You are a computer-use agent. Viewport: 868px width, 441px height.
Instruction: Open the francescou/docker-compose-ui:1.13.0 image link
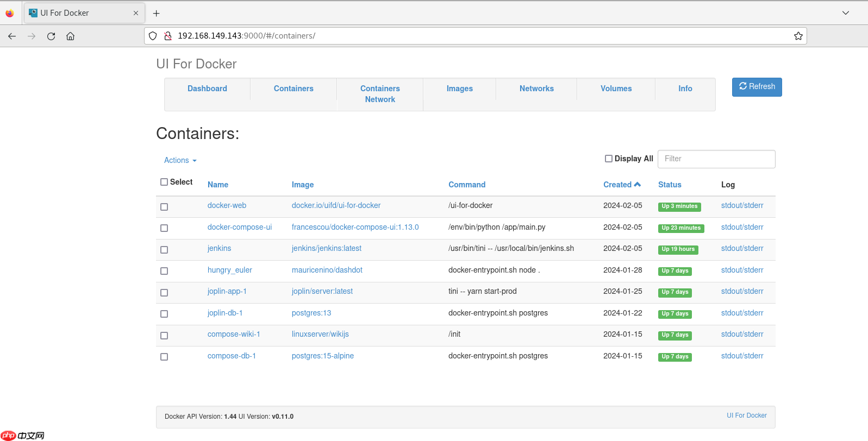pos(355,227)
